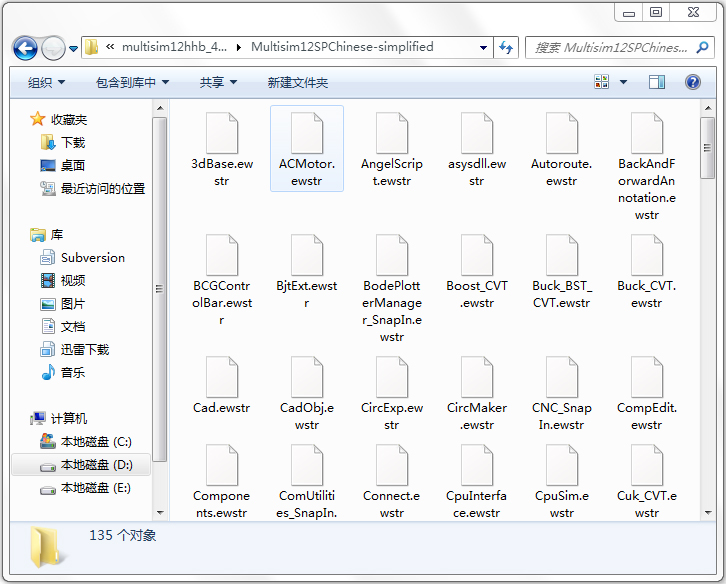Click file list scrollbar down arrow
726x584 pixels.
click(707, 513)
